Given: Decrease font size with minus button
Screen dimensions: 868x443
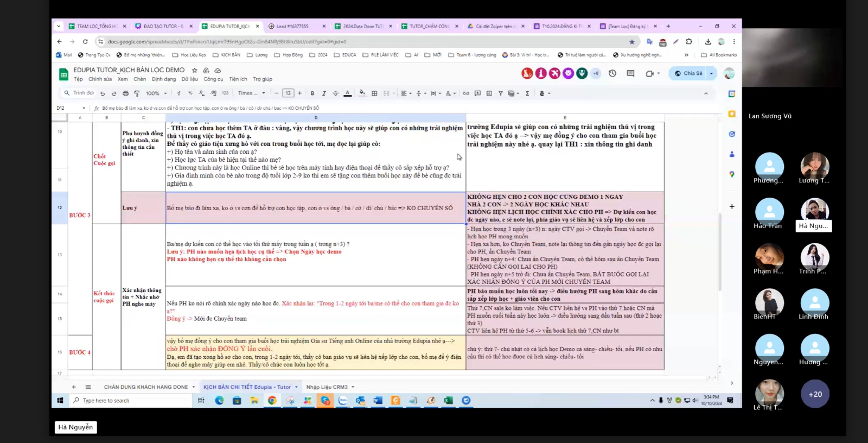Looking at the screenshot, I should pyautogui.click(x=277, y=93).
